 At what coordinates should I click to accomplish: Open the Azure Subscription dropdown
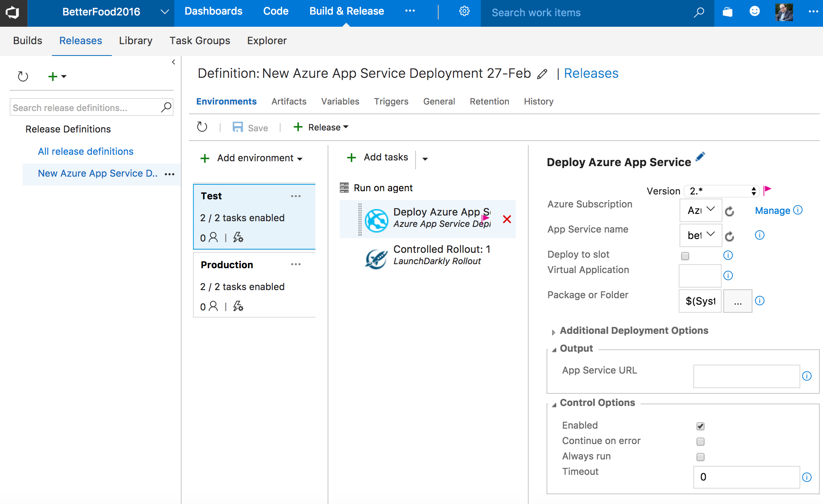[x=701, y=210]
